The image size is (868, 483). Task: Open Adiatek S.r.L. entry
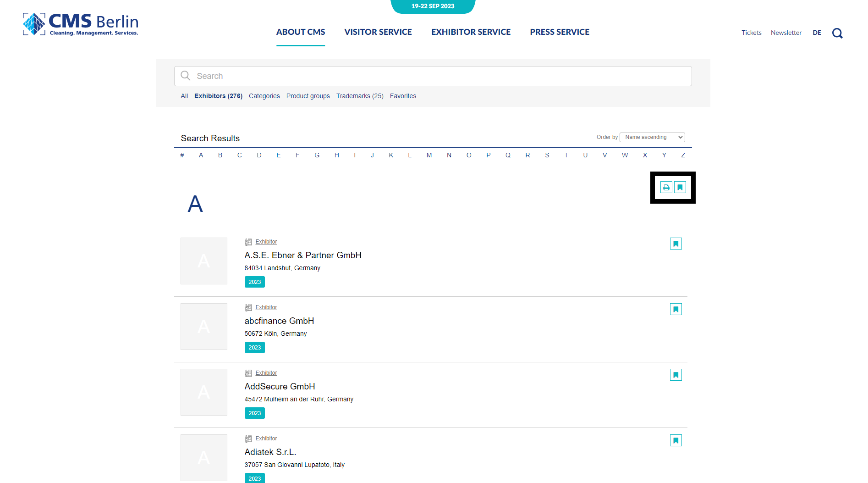270,452
